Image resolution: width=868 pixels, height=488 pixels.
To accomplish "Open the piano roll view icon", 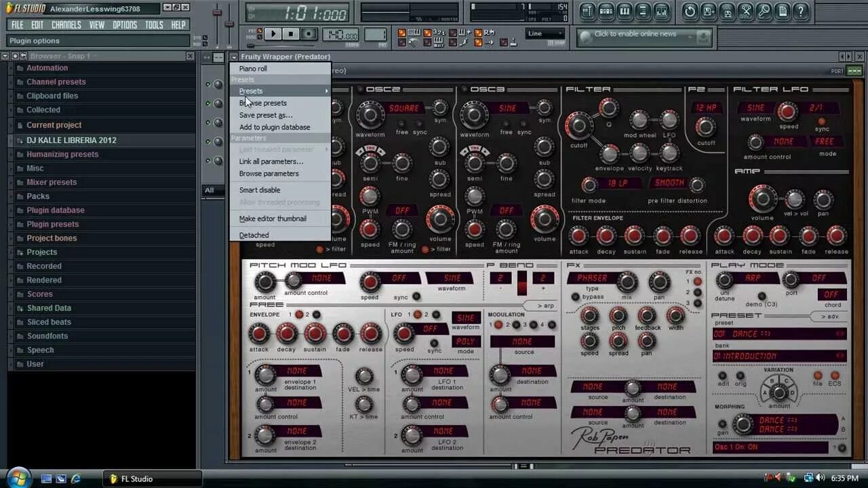I will pyautogui.click(x=625, y=11).
